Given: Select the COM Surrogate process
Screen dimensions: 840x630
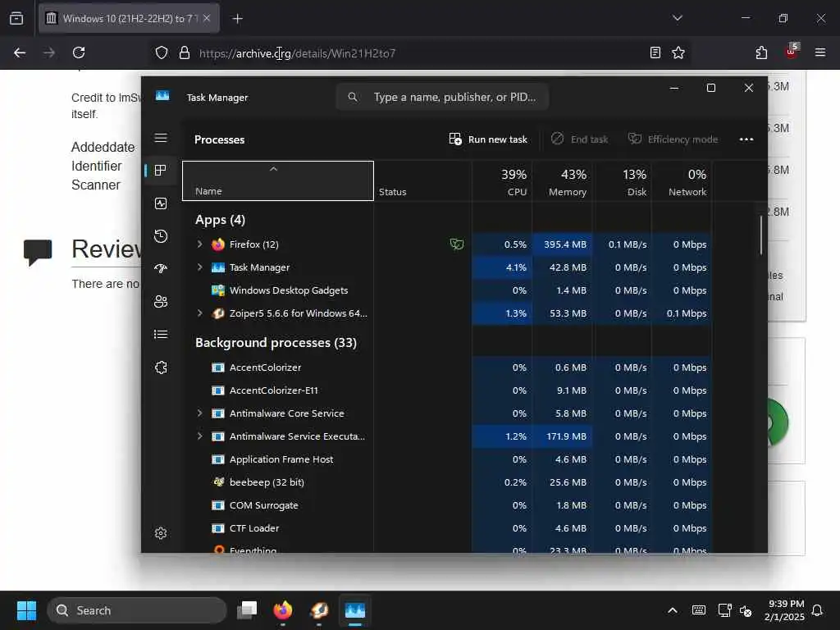Looking at the screenshot, I should [x=447, y=505].
